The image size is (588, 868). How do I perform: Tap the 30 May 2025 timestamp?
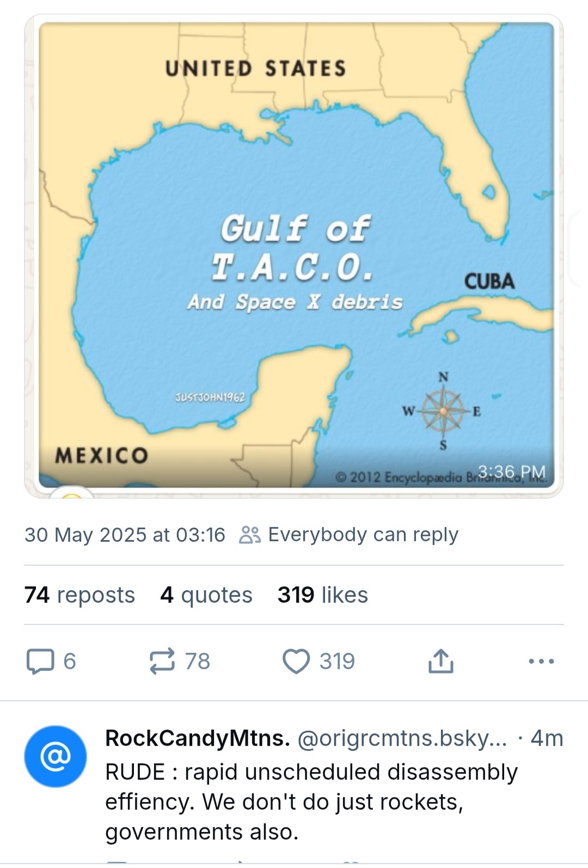click(125, 535)
